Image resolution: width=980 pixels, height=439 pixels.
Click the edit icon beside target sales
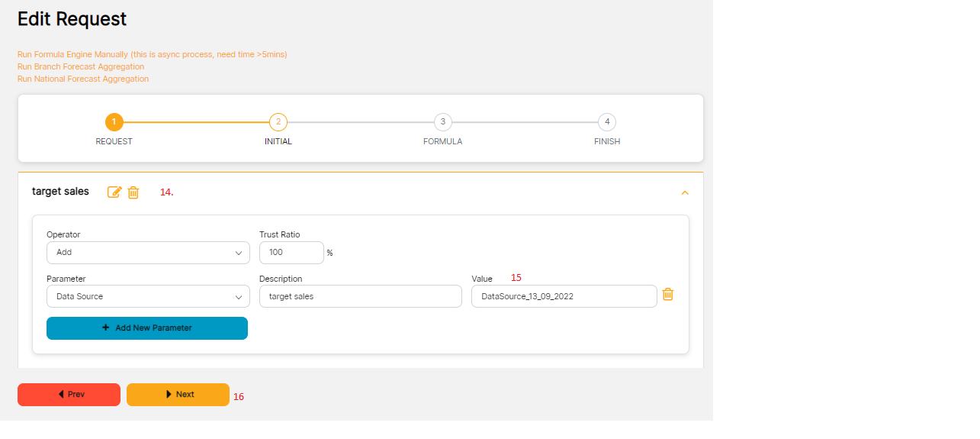pyautogui.click(x=114, y=192)
